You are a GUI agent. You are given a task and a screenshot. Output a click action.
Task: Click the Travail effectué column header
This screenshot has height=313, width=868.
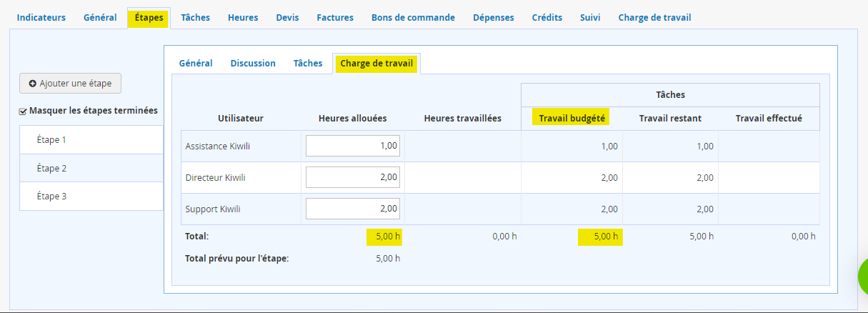click(x=769, y=118)
